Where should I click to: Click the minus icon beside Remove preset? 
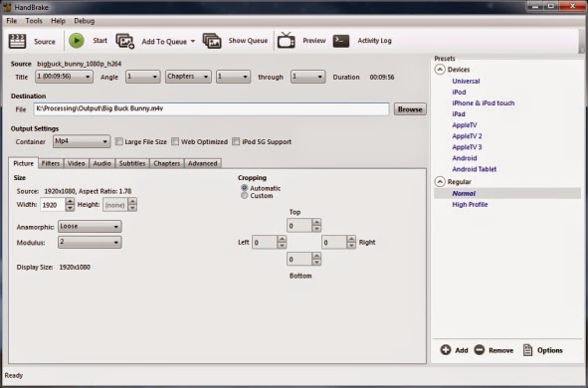click(480, 350)
